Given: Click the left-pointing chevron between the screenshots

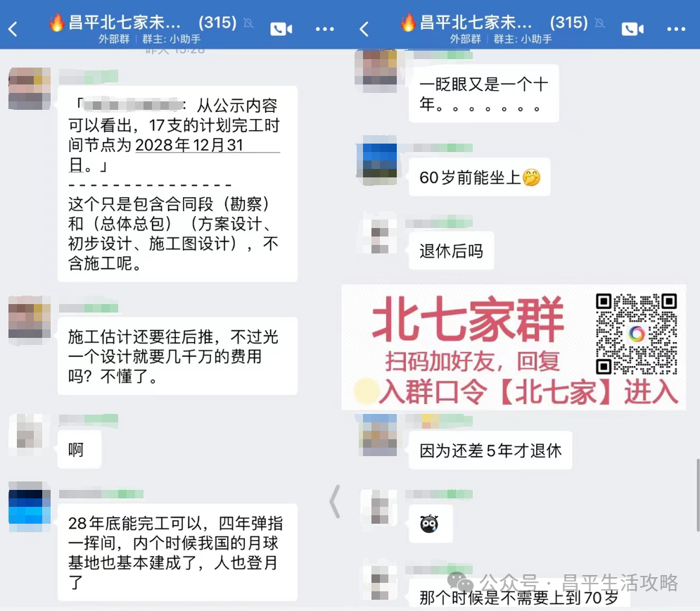Looking at the screenshot, I should (335, 501).
